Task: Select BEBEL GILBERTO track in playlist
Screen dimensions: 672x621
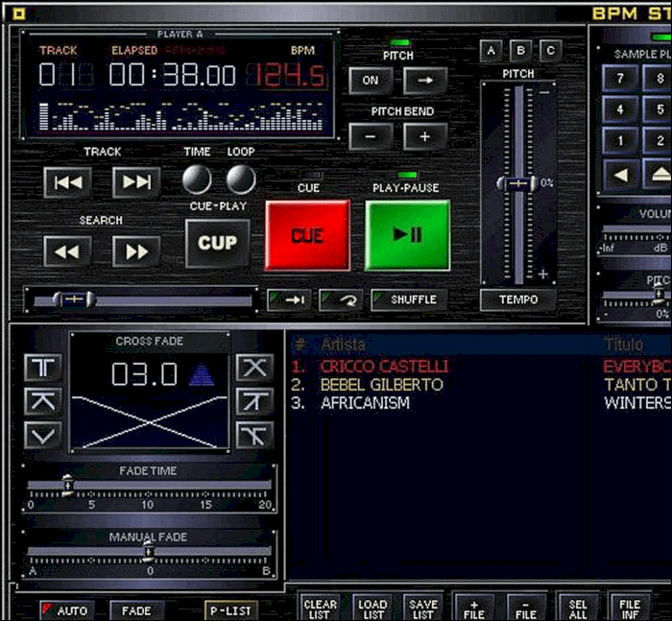Action: point(381,384)
